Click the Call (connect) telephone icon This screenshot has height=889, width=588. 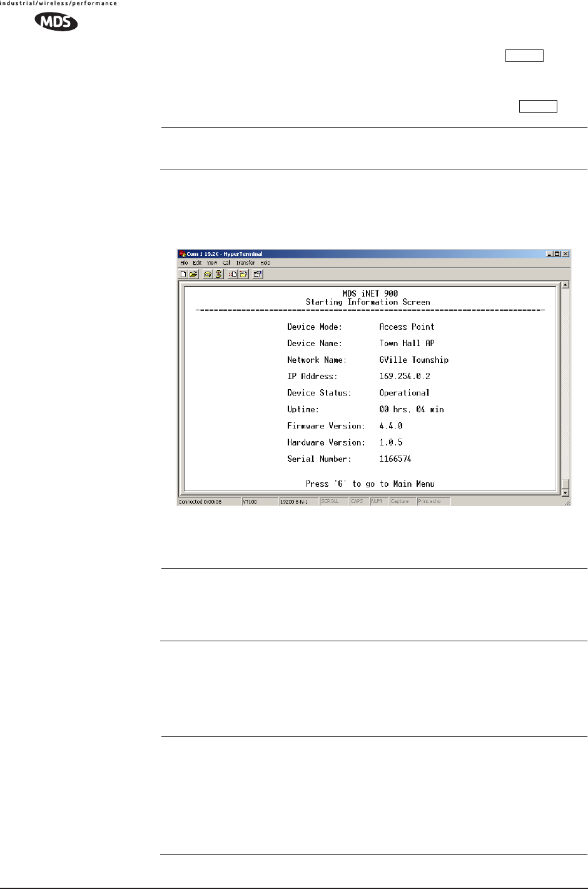(208, 274)
